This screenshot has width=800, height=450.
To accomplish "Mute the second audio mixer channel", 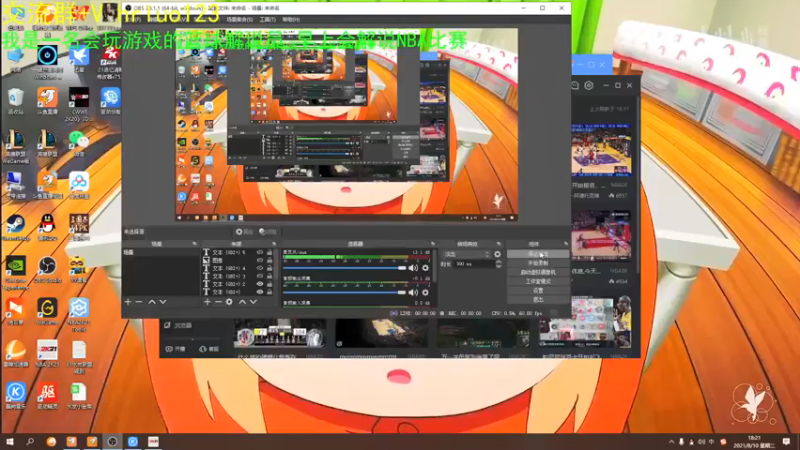I will pos(413,292).
